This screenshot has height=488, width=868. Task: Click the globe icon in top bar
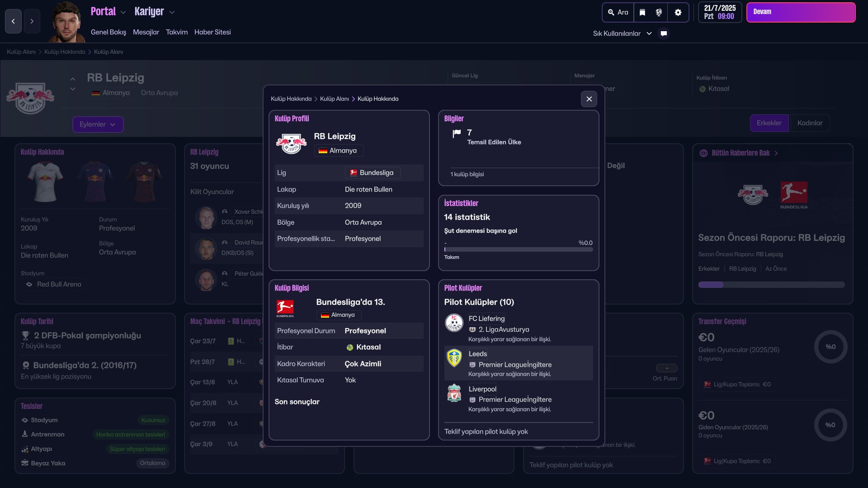[659, 13]
